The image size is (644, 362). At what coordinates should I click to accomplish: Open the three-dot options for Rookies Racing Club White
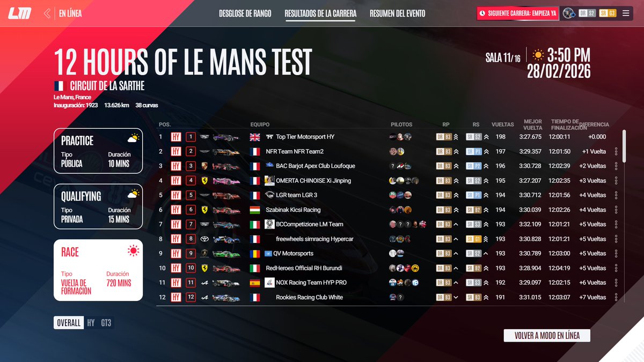tap(616, 297)
